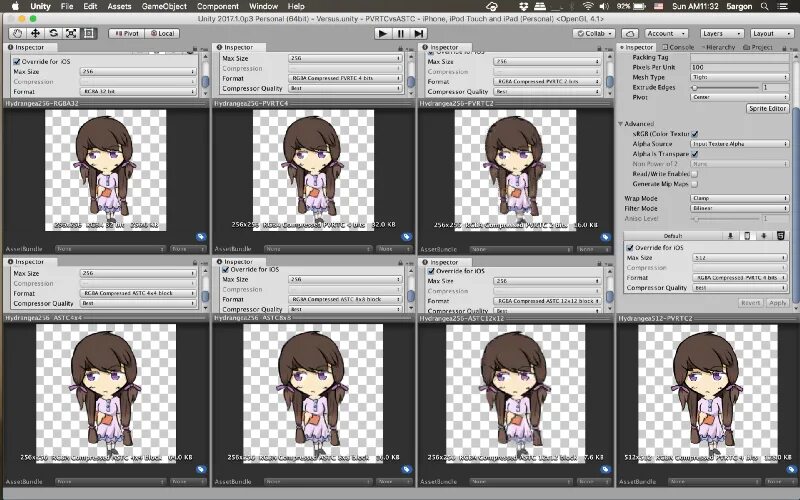800x500 pixels.
Task: Select the Rect transform tool
Action: pos(89,33)
